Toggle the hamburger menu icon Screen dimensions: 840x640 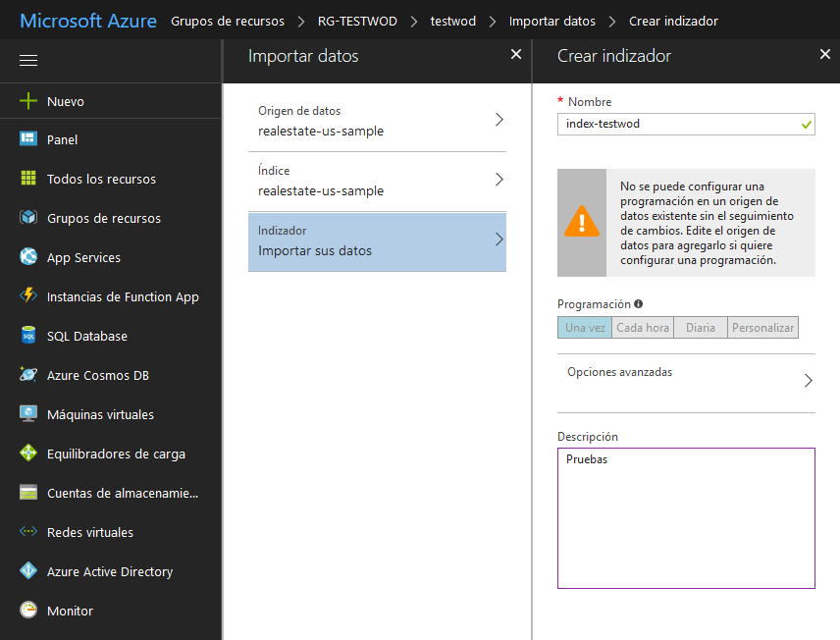click(x=28, y=61)
